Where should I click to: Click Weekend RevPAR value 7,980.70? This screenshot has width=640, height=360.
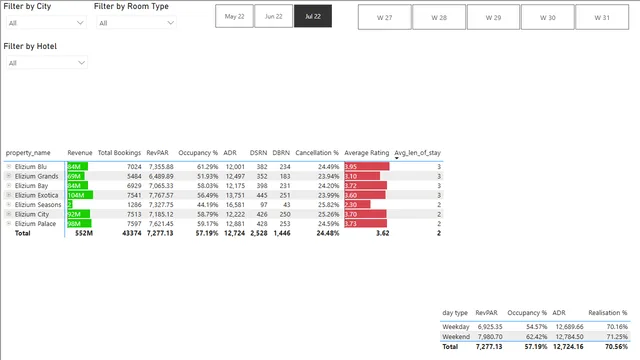(490, 337)
